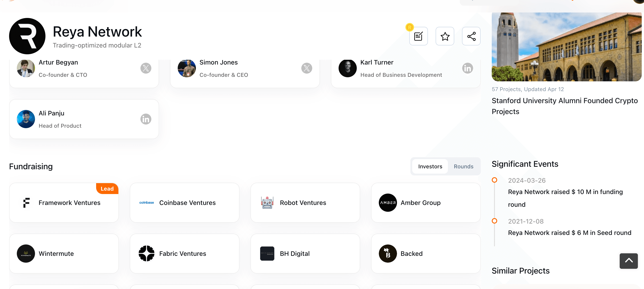Click the gold R coin badge
Image resolution: width=644 pixels, height=289 pixels.
409,27
